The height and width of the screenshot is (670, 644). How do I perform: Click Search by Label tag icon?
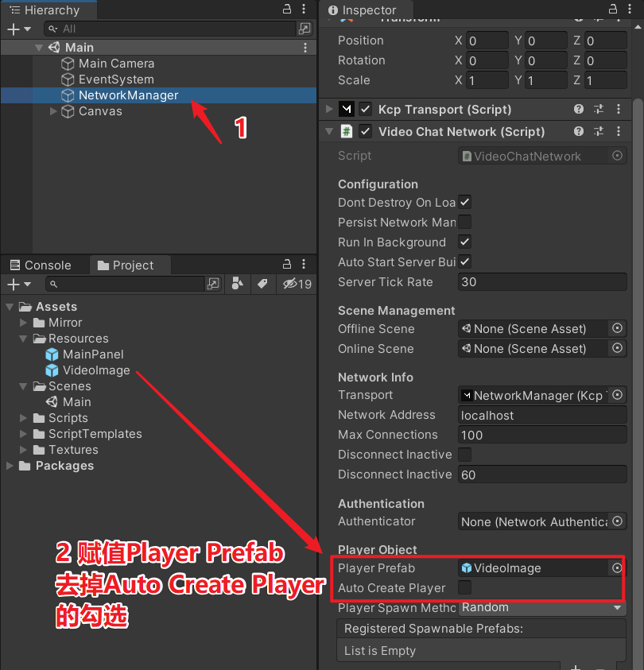(262, 284)
